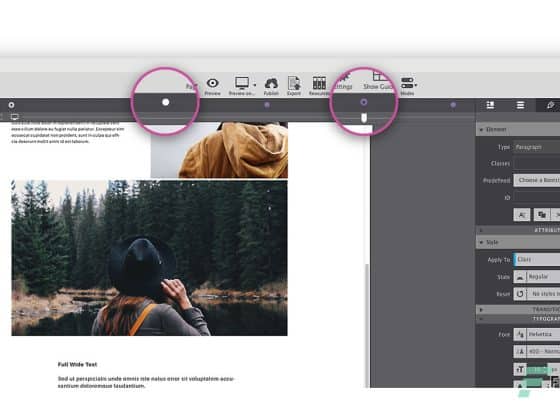
Task: Click the Export document icon
Action: click(294, 83)
